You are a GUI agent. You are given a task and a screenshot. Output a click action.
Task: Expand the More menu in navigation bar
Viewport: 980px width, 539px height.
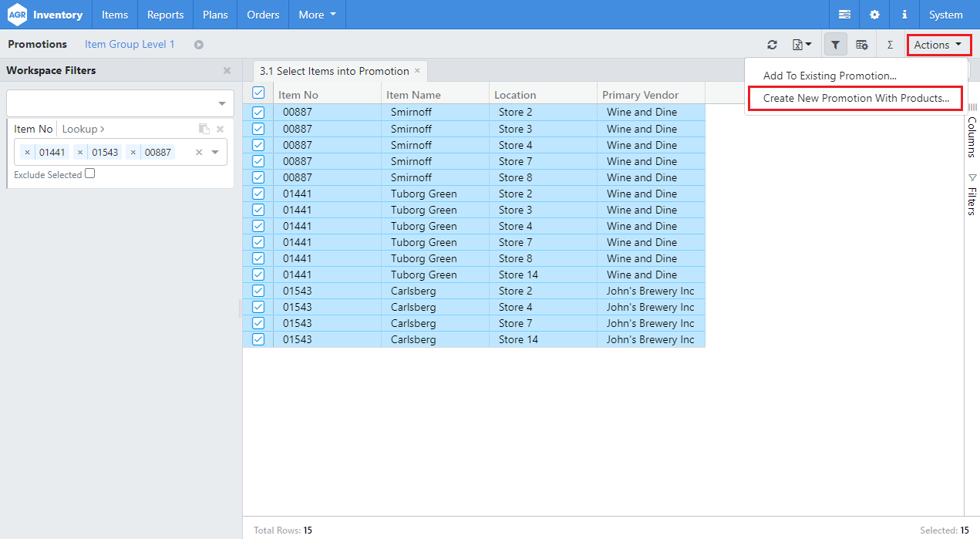pyautogui.click(x=317, y=15)
